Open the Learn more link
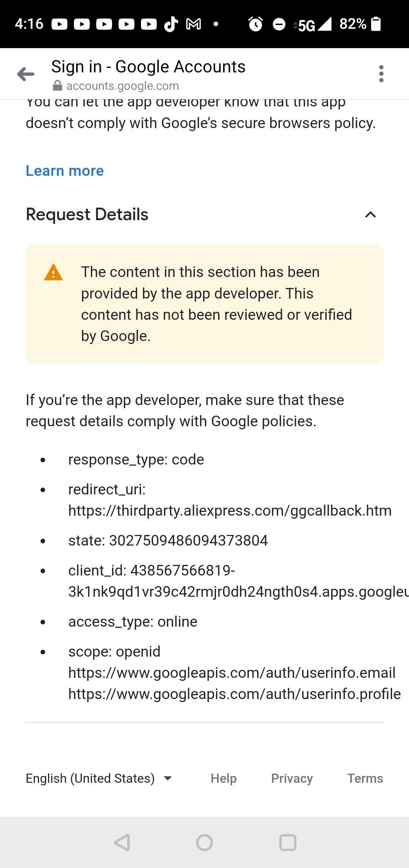 64,171
